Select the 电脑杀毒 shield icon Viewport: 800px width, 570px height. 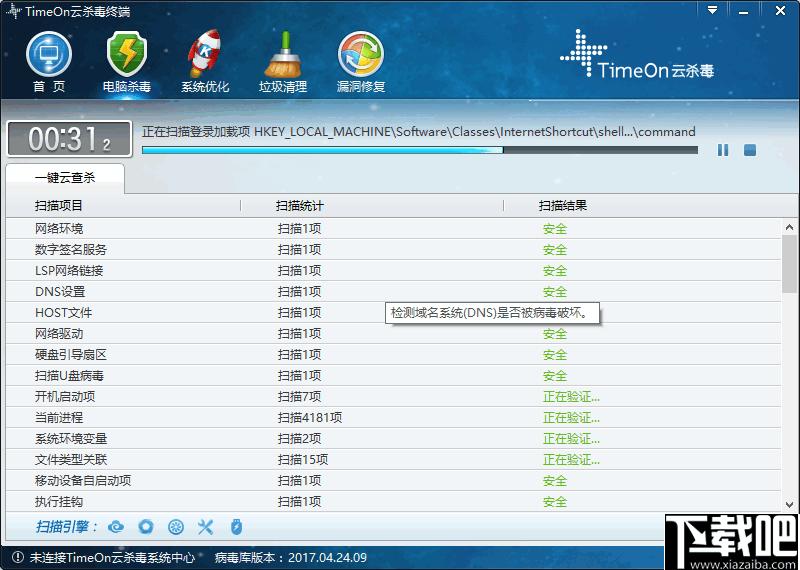[127, 62]
